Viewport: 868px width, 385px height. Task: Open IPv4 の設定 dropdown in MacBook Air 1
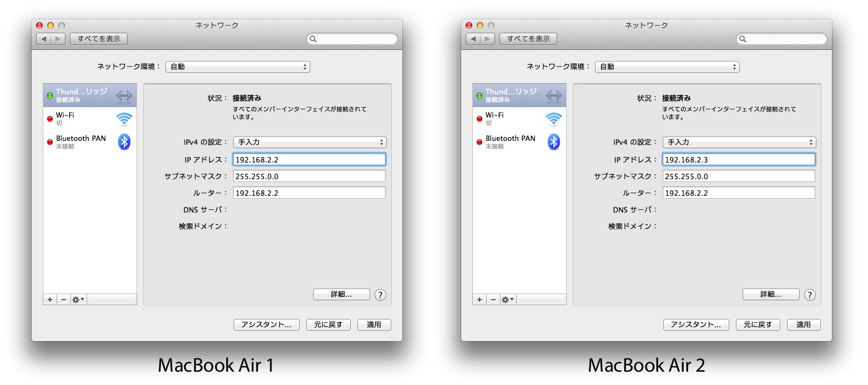(x=310, y=143)
